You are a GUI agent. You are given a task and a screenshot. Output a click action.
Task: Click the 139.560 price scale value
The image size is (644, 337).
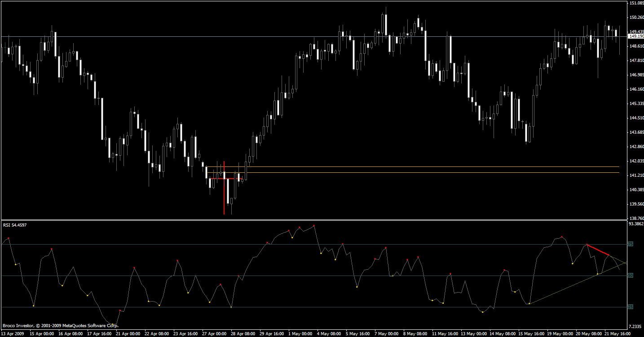637,204
